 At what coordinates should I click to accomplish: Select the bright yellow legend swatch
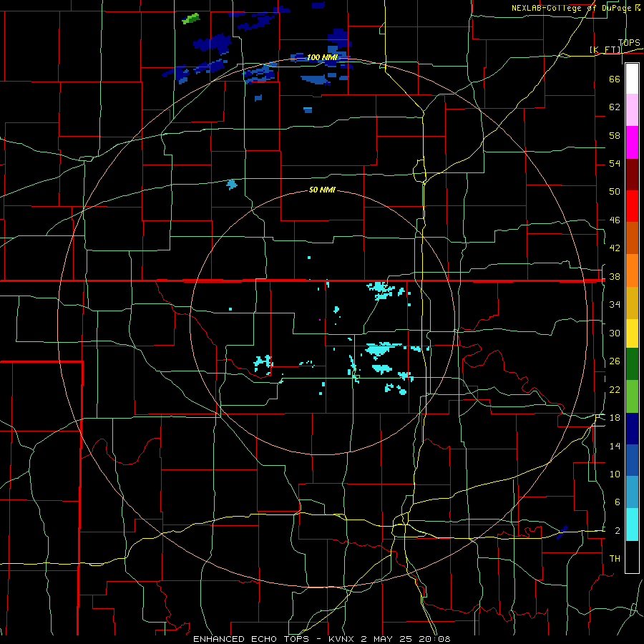tap(632, 333)
